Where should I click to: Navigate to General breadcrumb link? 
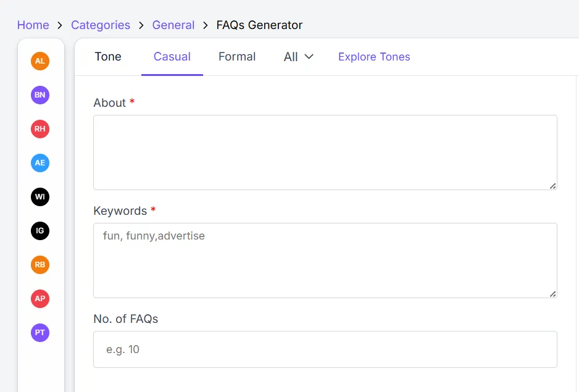click(x=173, y=25)
